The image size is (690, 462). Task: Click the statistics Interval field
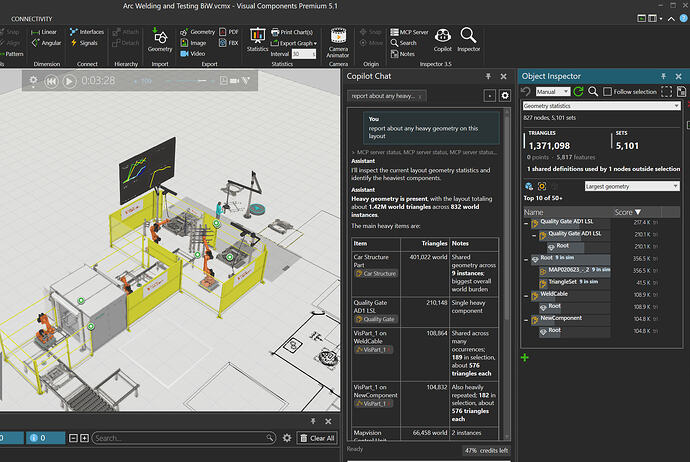point(304,54)
